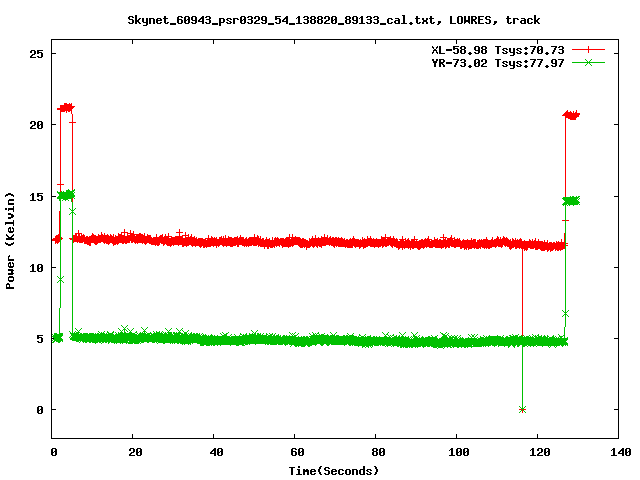Click the x-axis tick label 40

(x=216, y=452)
